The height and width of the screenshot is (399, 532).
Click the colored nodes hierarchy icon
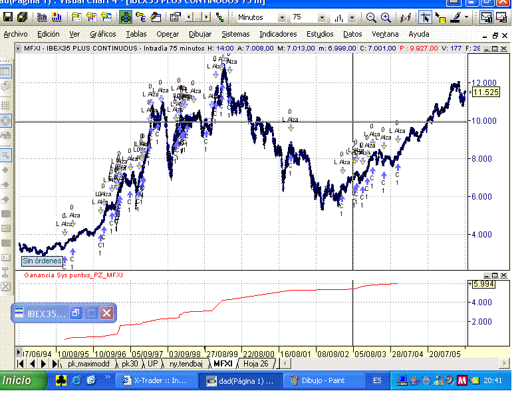[220, 17]
